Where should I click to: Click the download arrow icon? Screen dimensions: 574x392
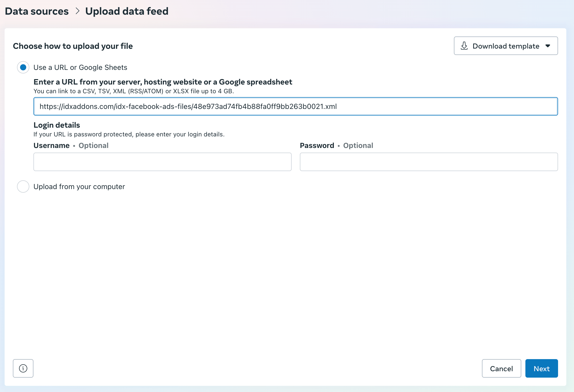coord(464,46)
